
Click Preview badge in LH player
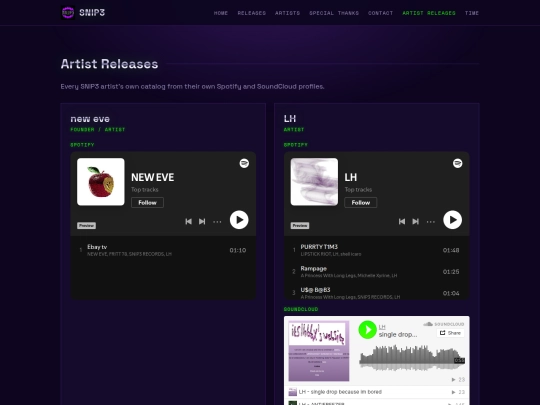coord(300,226)
